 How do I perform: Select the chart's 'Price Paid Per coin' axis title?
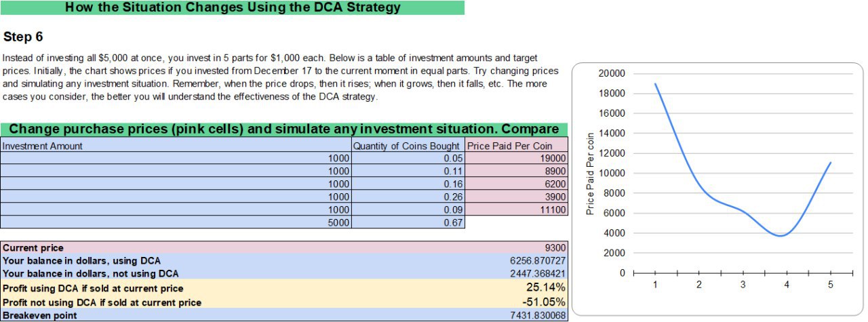pyautogui.click(x=590, y=174)
